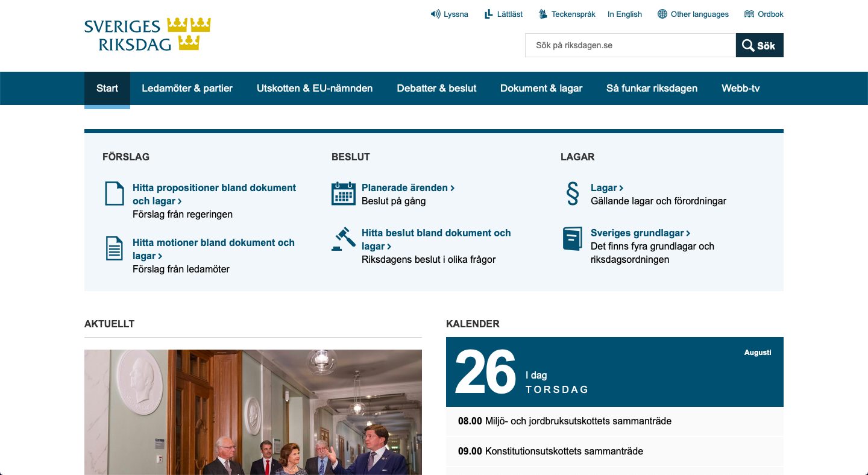Open Hitta propositioner bland dokument och lagar
The image size is (868, 475).
(x=214, y=194)
